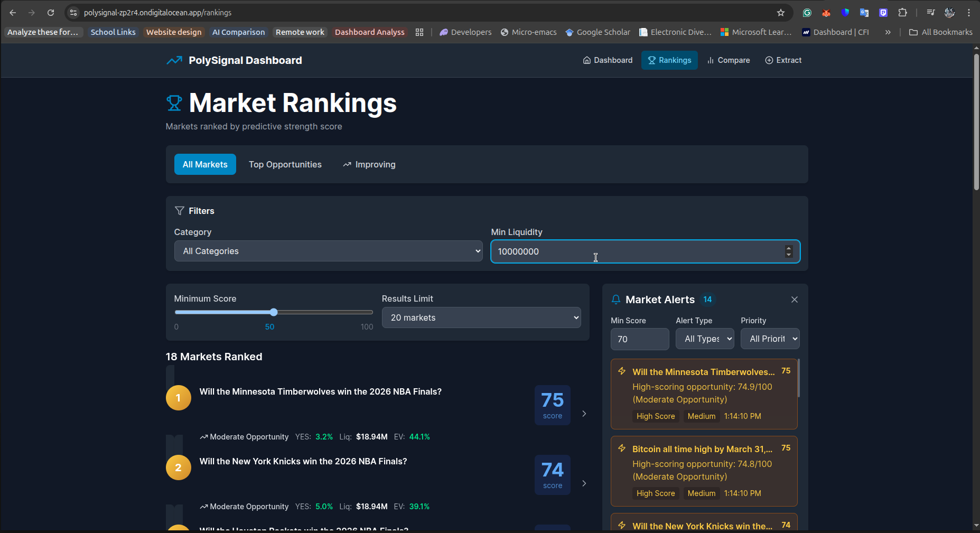Open the tab groups grid icon

(x=419, y=32)
